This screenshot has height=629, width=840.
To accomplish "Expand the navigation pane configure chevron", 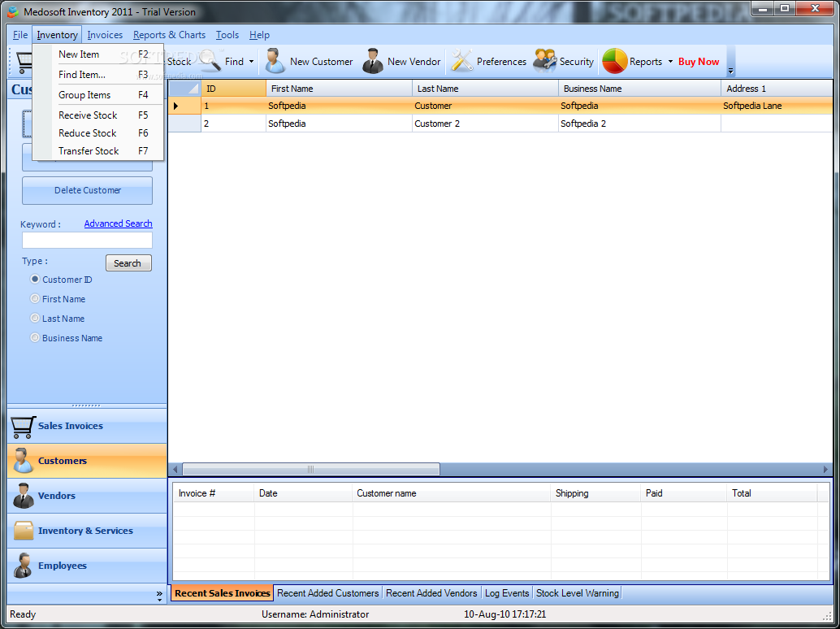I will point(159,596).
